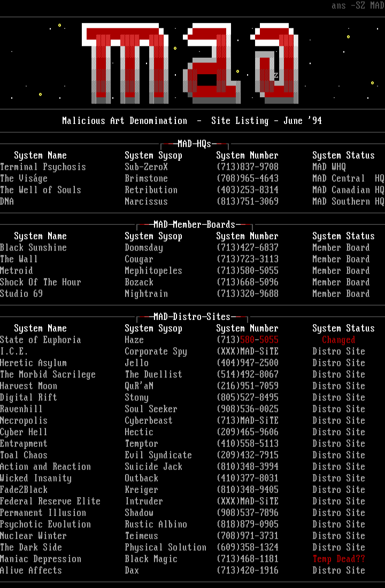This screenshot has height=588, width=385.
Task: Click Studio 69's number (713)320-9688
Action: click(x=247, y=294)
